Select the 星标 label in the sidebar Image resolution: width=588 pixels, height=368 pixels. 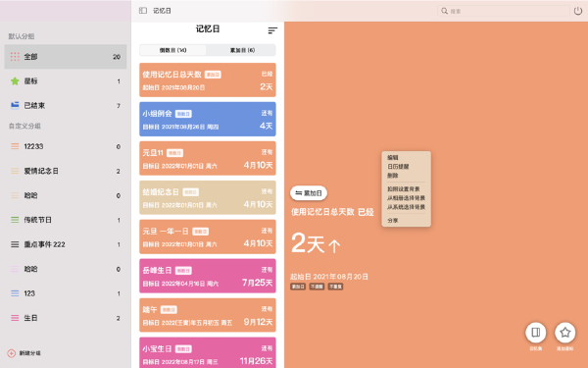coord(30,81)
